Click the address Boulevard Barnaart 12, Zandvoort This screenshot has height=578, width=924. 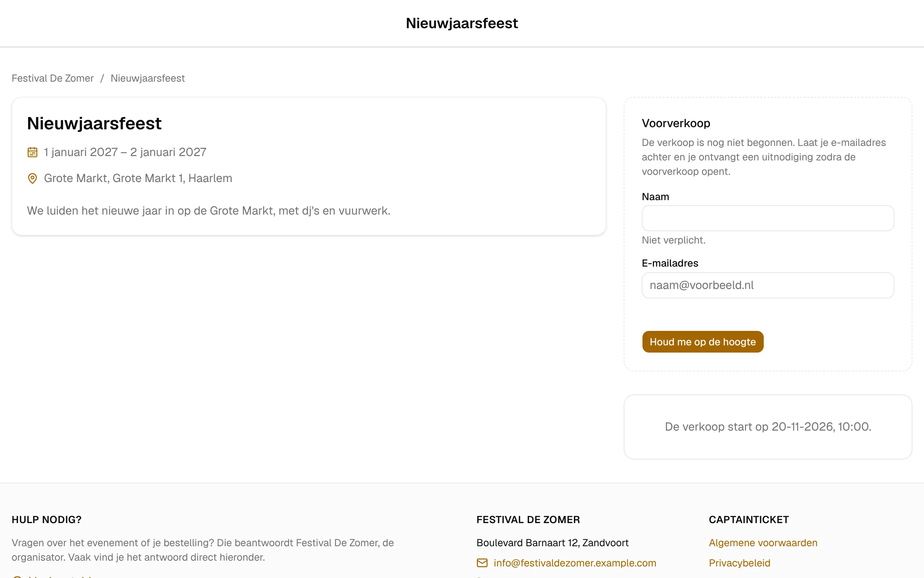pyautogui.click(x=553, y=543)
